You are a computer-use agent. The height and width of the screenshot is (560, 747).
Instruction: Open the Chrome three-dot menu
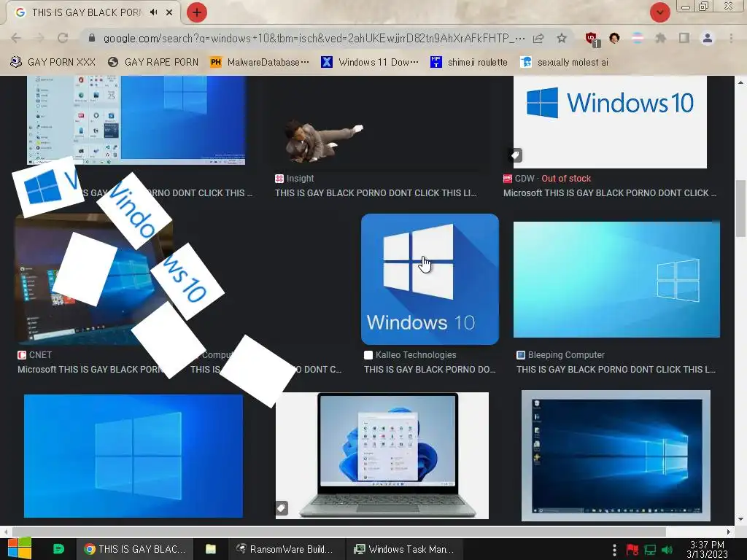pos(731,38)
